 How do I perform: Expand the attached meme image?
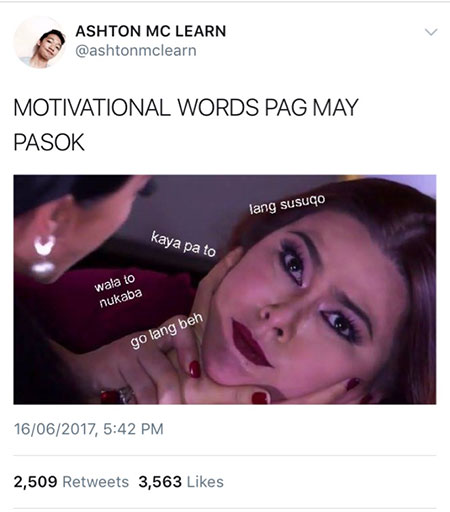(225, 289)
